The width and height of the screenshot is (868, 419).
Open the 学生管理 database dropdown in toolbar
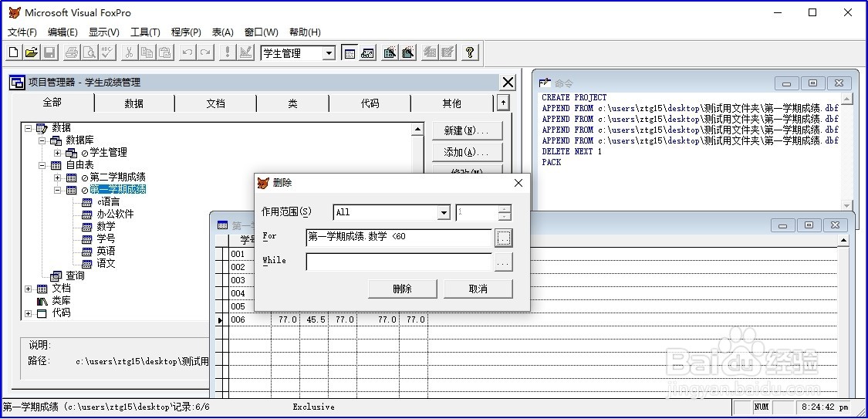[x=329, y=53]
